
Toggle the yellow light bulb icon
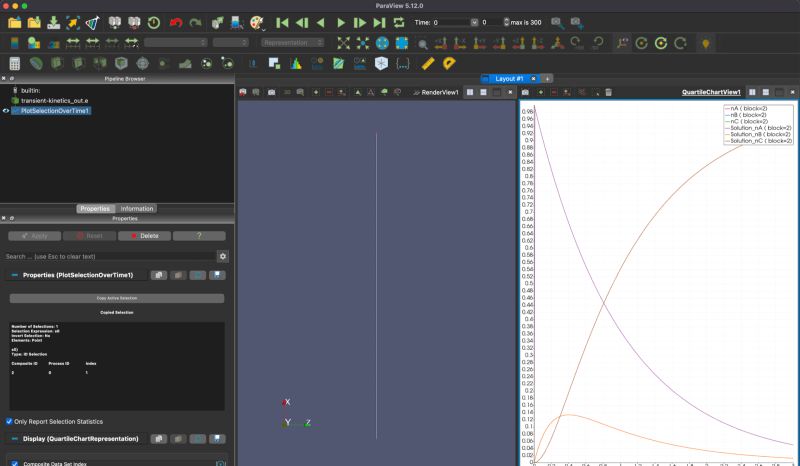[x=706, y=44]
